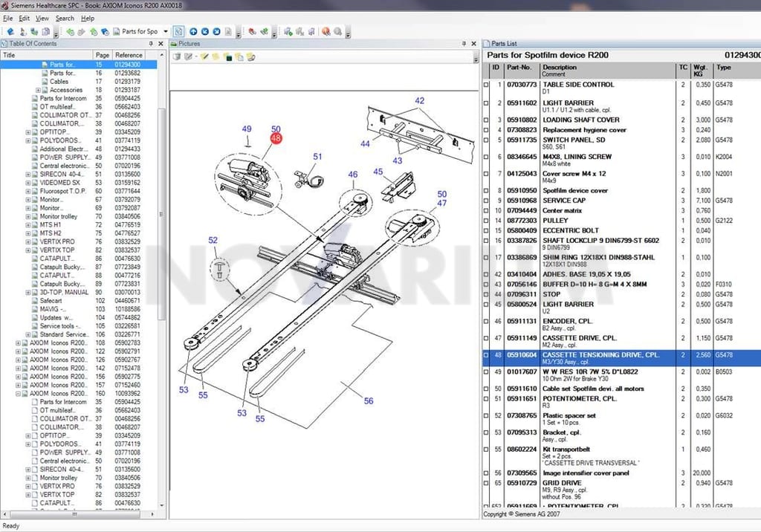Click the copy-documents toolbar icon
Viewport: 761px width, 532px height.
click(x=45, y=31)
